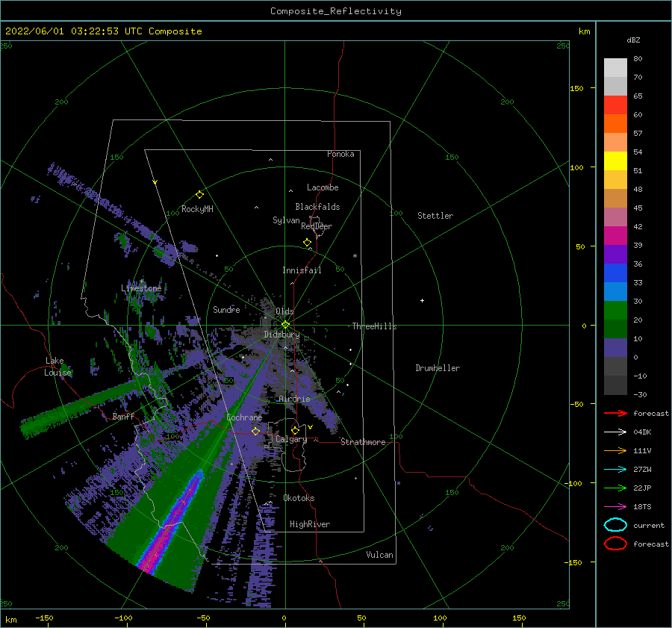Click the dBZ legend heading
This screenshot has width=672, height=628.
(633, 40)
